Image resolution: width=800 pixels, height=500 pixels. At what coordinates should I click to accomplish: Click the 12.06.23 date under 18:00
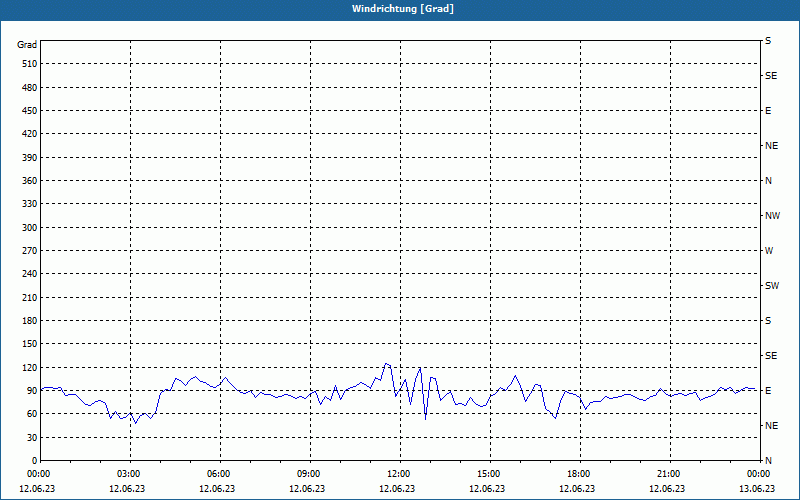(577, 489)
